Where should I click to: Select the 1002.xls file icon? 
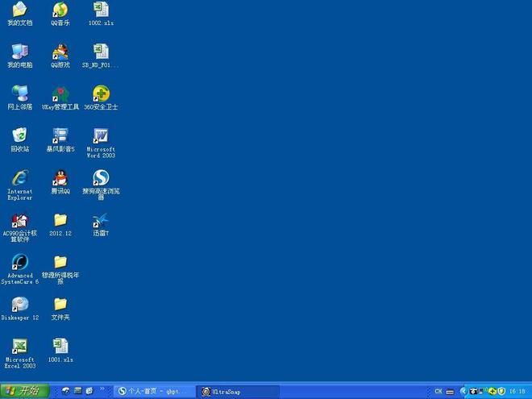tap(101, 14)
